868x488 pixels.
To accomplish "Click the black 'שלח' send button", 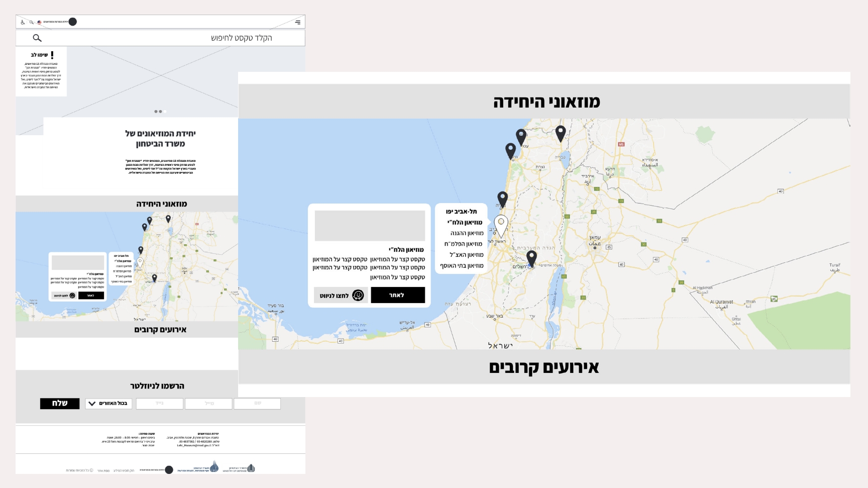I will (60, 404).
